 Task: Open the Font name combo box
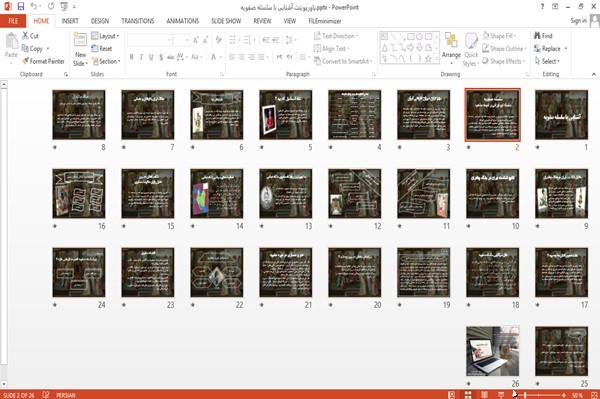click(x=150, y=40)
